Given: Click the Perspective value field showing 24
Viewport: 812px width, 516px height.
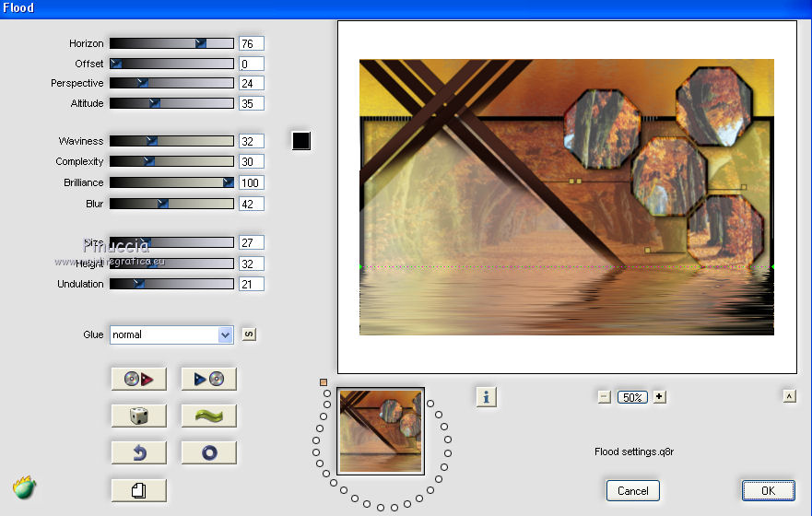Looking at the screenshot, I should (x=252, y=83).
